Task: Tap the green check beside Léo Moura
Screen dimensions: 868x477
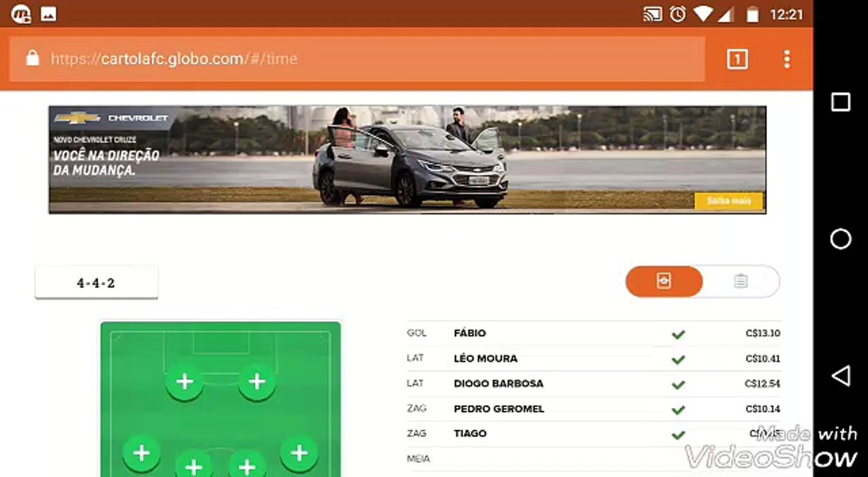Action: click(678, 360)
